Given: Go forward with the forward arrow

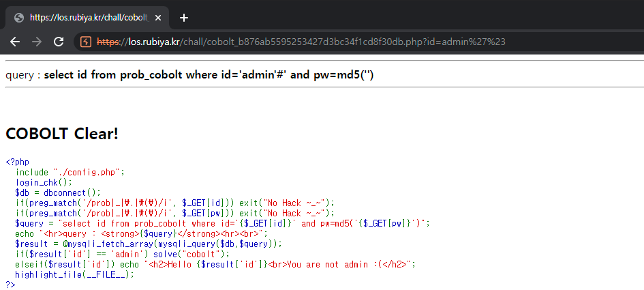Looking at the screenshot, I should (37, 42).
